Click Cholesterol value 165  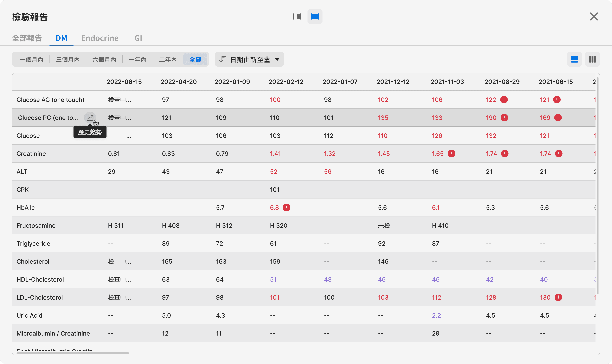(x=167, y=262)
